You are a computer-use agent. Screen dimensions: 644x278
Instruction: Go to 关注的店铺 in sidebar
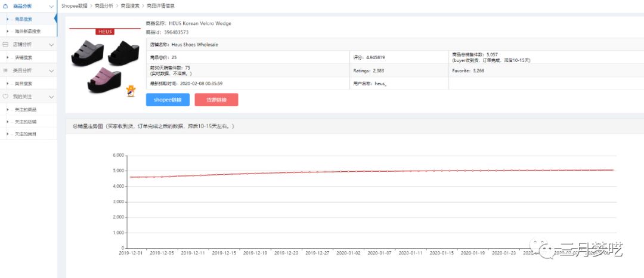[25, 122]
